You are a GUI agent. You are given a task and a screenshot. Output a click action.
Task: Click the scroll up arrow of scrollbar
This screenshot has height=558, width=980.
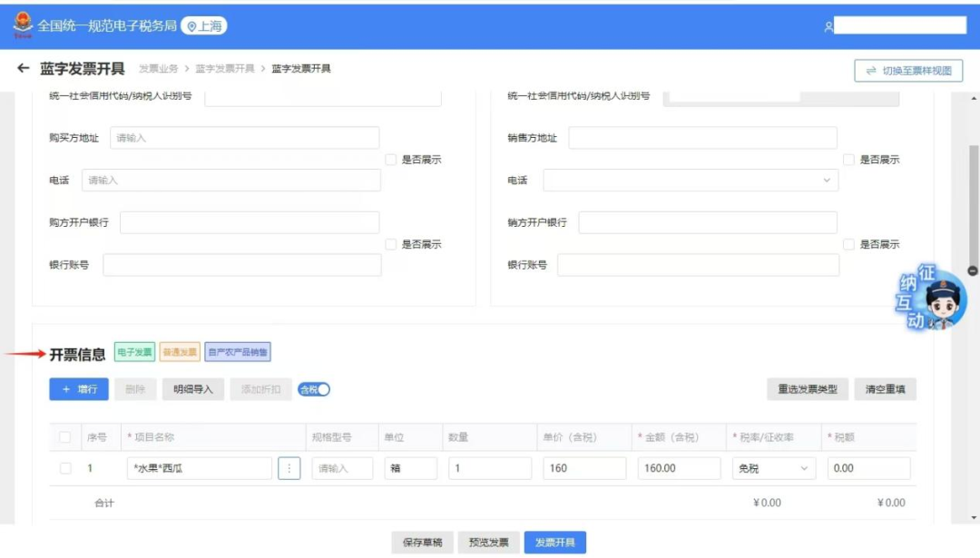(974, 99)
